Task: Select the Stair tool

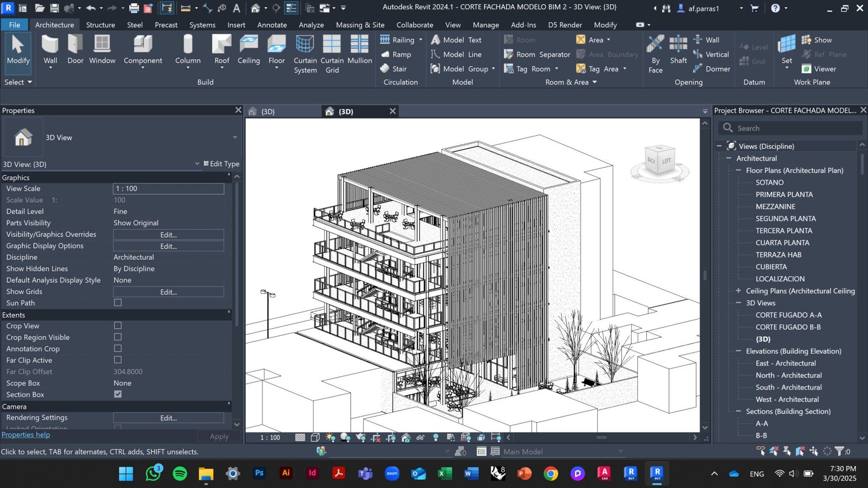Action: (x=393, y=69)
